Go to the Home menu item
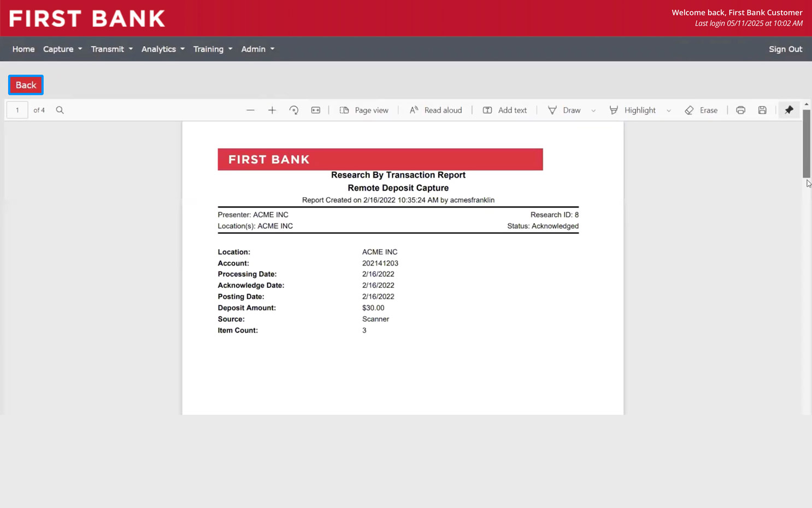Viewport: 812px width, 508px height. pyautogui.click(x=23, y=49)
